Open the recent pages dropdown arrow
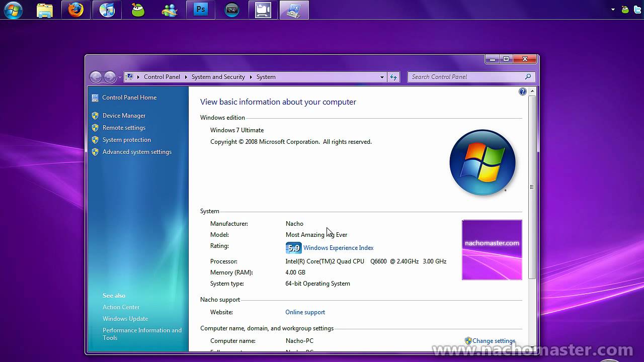This screenshot has height=362, width=644. [120, 77]
